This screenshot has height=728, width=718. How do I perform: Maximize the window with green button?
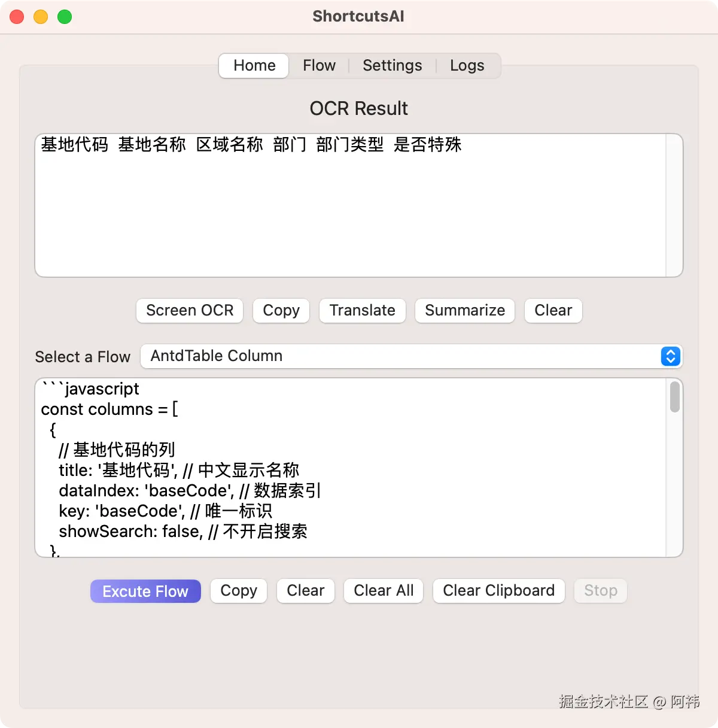65,17
